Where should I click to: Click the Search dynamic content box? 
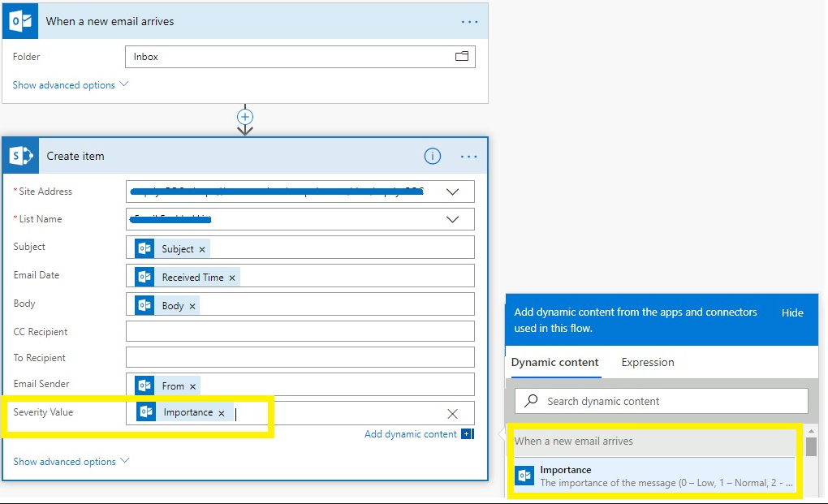coord(662,401)
